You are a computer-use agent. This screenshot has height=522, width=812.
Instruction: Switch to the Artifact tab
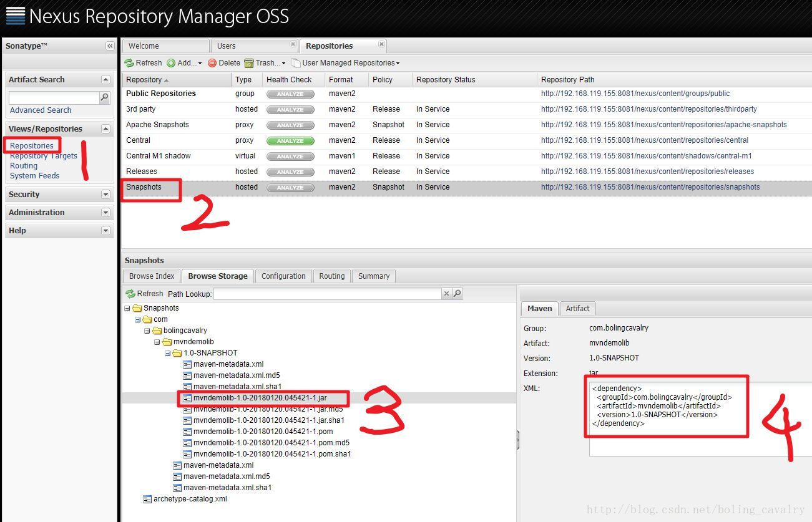577,309
